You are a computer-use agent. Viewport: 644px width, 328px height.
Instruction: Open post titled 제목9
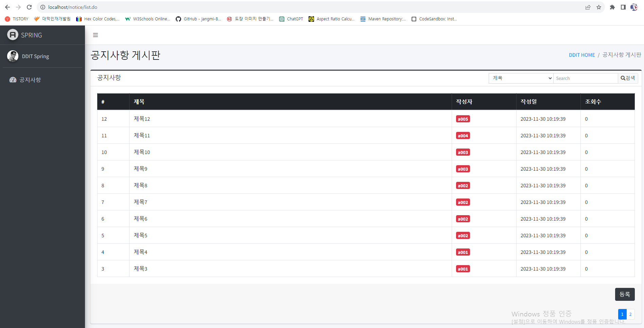pyautogui.click(x=140, y=169)
